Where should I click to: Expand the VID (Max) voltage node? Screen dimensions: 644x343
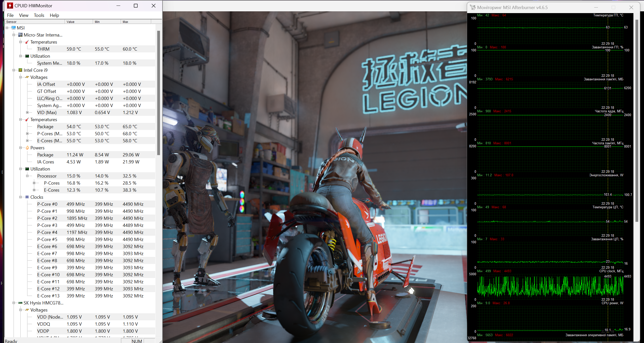point(27,112)
